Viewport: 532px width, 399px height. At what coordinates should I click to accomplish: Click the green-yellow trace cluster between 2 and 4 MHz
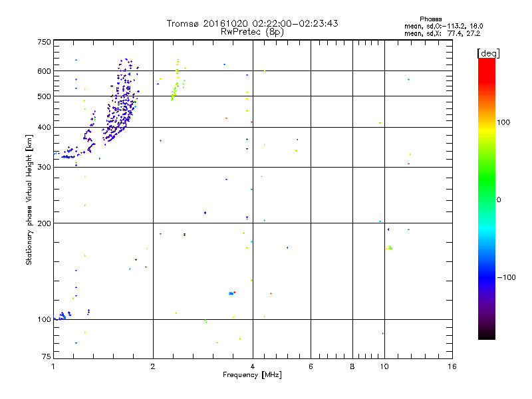pyautogui.click(x=178, y=80)
